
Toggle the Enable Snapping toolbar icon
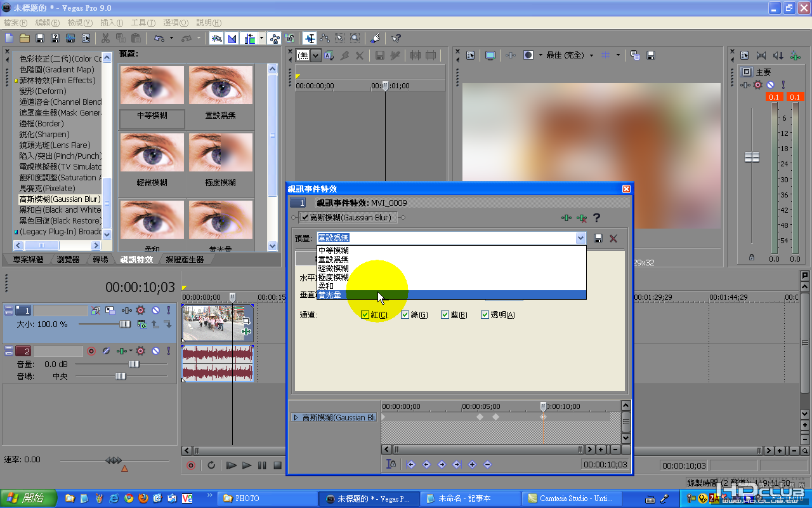click(x=217, y=39)
